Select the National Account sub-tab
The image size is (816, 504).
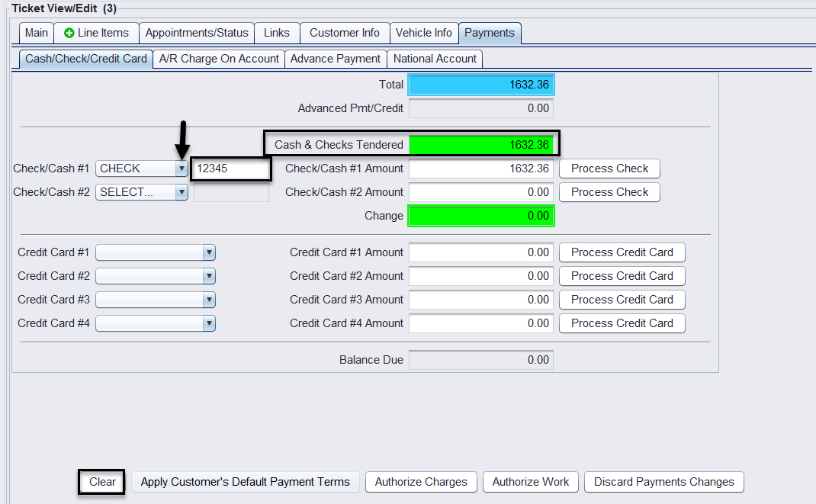(x=435, y=59)
